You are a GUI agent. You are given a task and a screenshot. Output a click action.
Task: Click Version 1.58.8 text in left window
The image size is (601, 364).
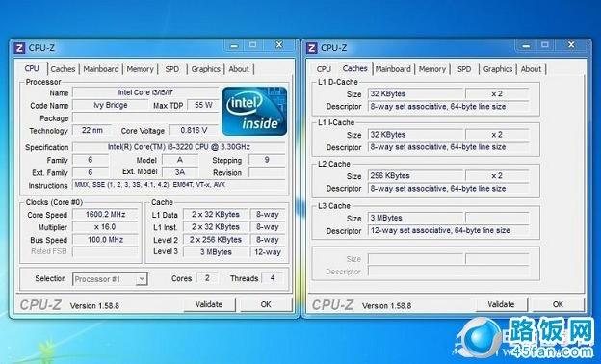(x=94, y=306)
